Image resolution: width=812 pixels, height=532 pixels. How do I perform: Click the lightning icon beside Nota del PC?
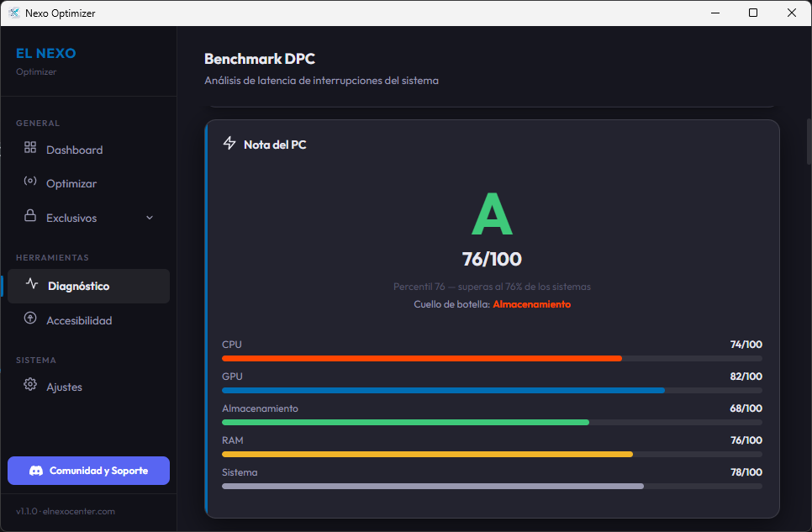(229, 143)
